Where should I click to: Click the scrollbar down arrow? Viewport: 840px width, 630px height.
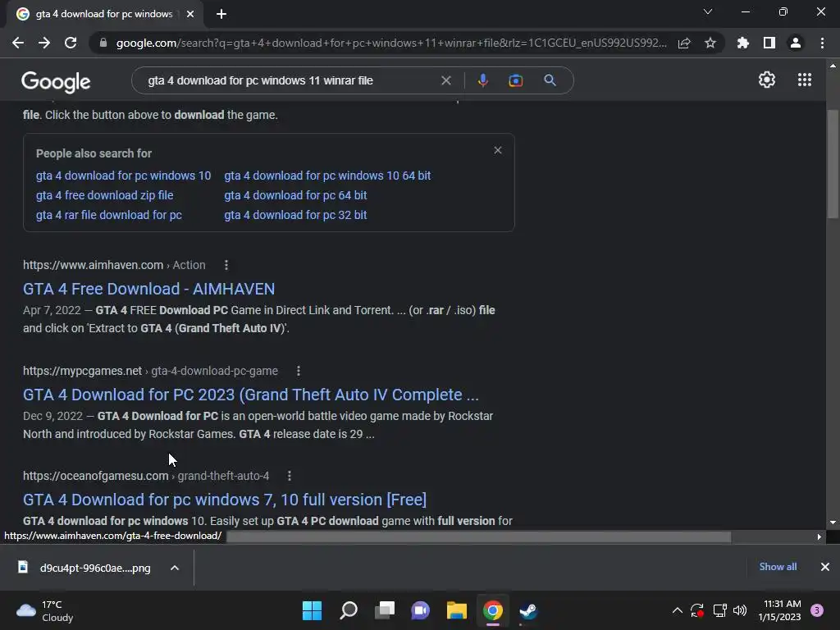(833, 523)
